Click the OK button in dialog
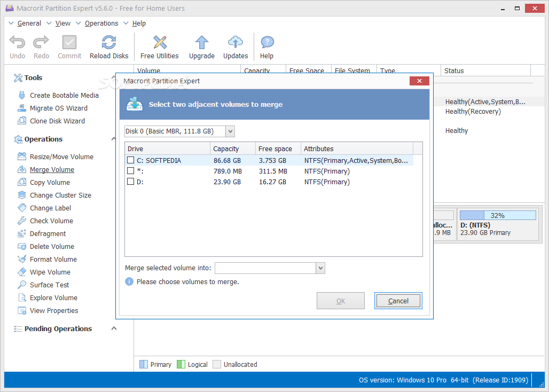This screenshot has height=392, width=549. click(x=341, y=301)
